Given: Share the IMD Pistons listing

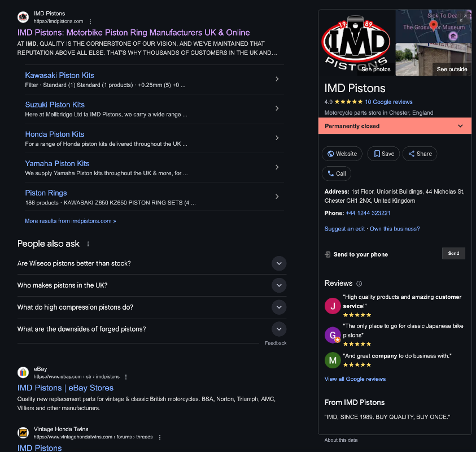Looking at the screenshot, I should [x=420, y=154].
